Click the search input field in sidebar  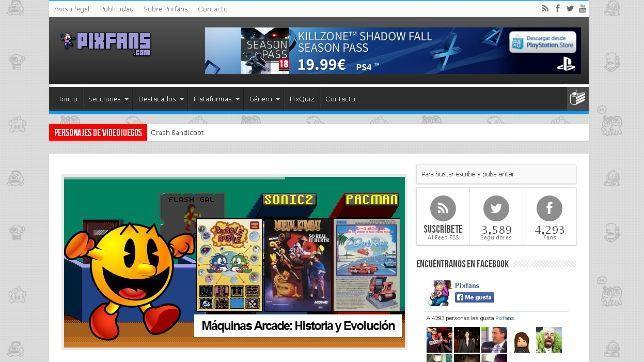click(496, 174)
